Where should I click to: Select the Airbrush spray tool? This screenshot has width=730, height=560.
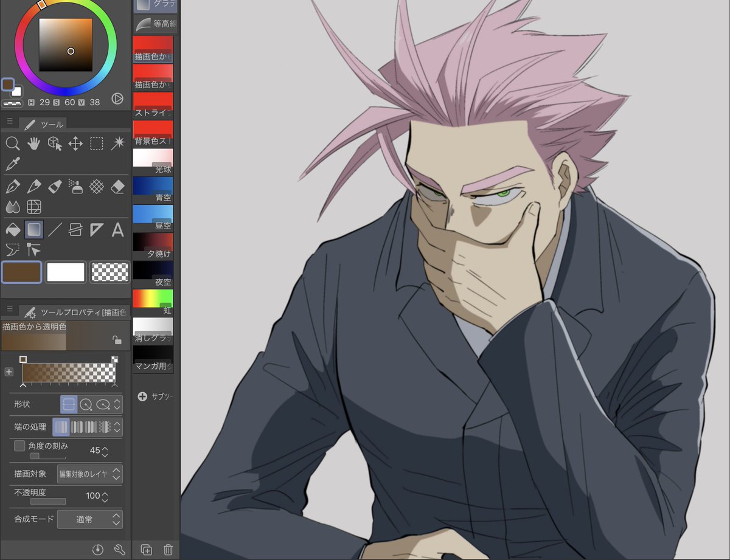75,187
